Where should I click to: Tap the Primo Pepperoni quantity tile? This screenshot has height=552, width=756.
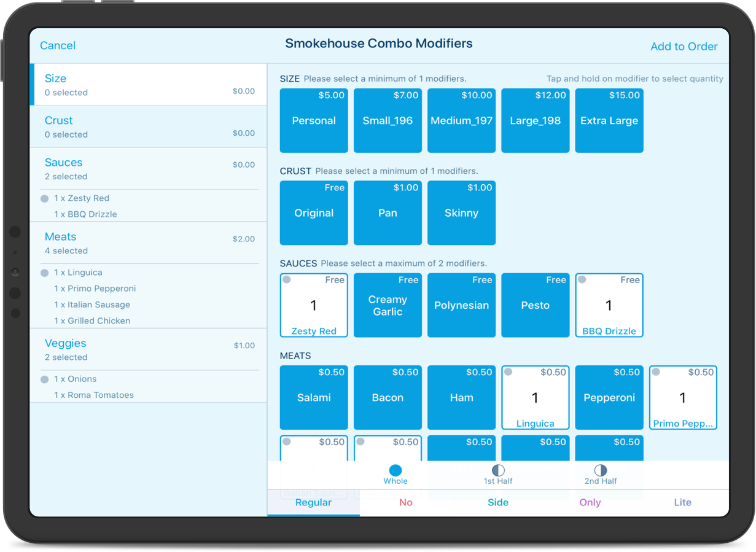683,397
